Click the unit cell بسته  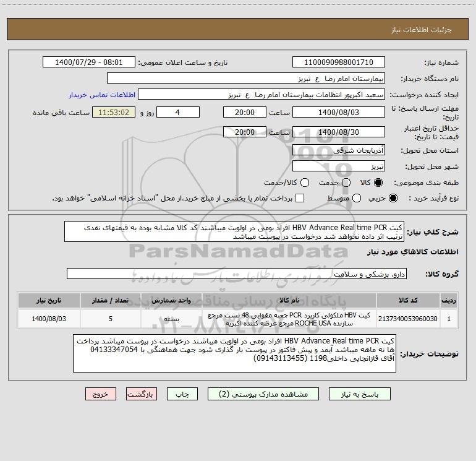[x=171, y=319]
